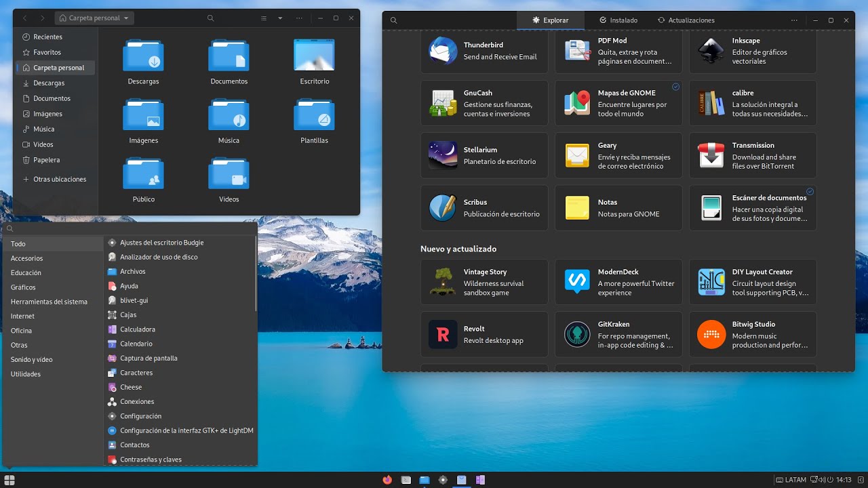The width and height of the screenshot is (868, 488).
Task: Open the Descargas folder icon
Action: coord(143,56)
